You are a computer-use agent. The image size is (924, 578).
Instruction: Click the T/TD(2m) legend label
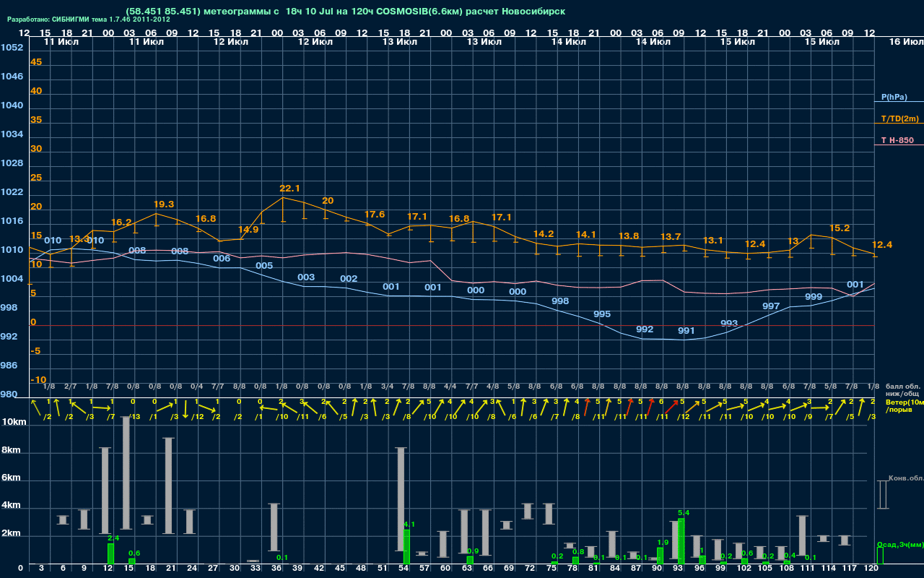click(900, 118)
